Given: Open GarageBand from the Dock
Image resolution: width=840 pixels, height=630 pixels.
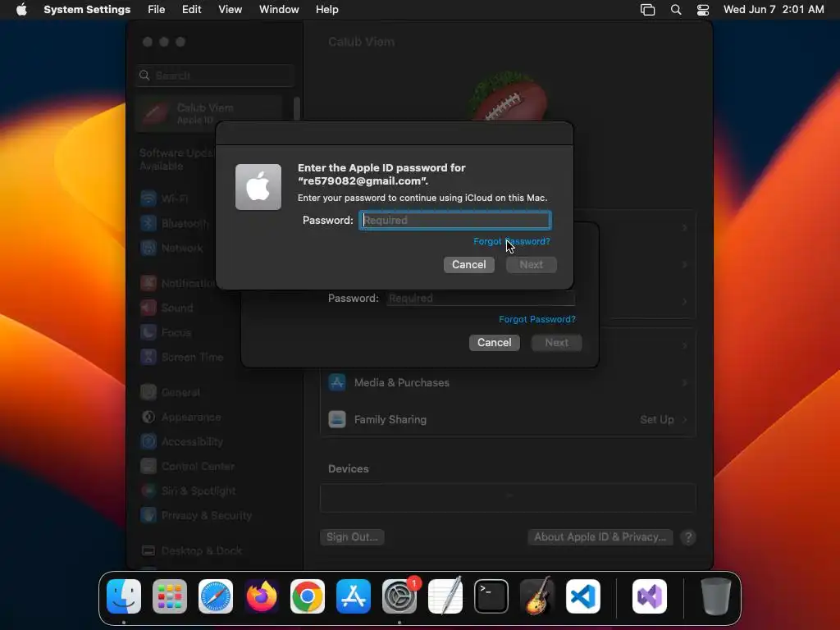Looking at the screenshot, I should coord(537,596).
